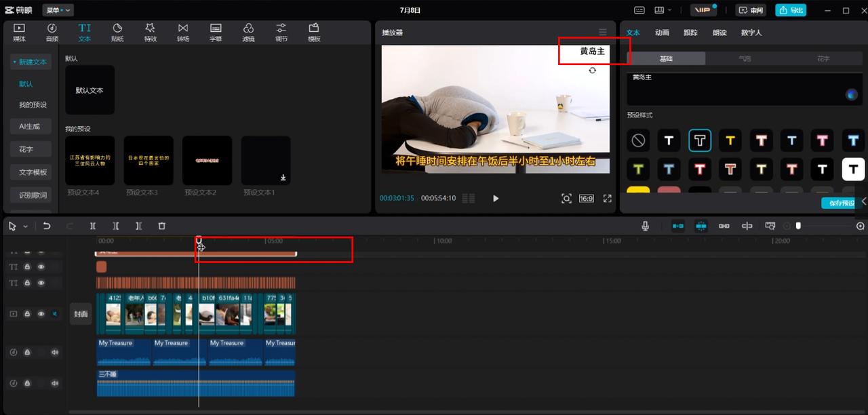The width and height of the screenshot is (868, 415).
Task: Select the yellow T preset style
Action: [730, 140]
